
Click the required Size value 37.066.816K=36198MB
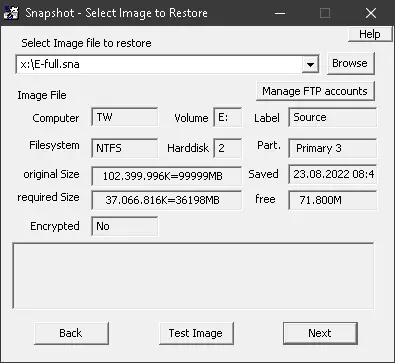point(167,200)
